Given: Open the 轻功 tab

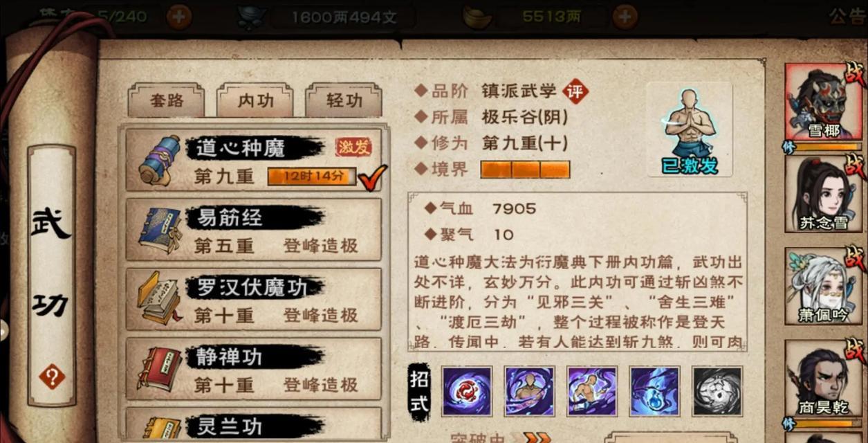Looking at the screenshot, I should coord(344,101).
